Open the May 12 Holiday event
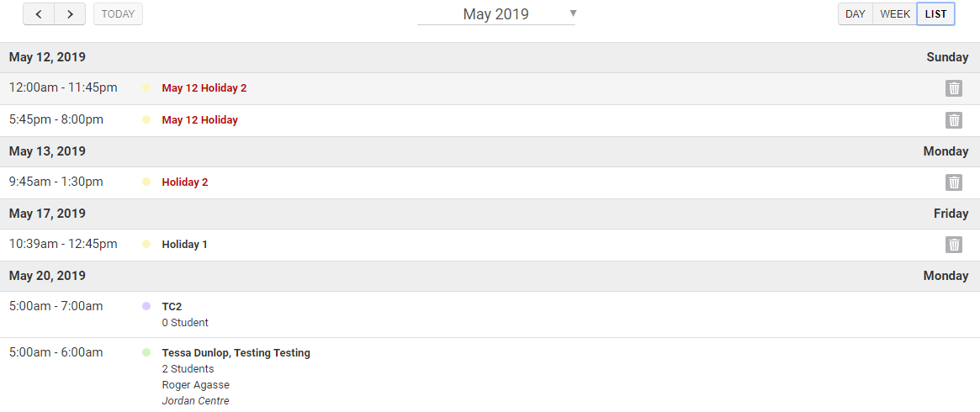Viewport: 980px width, 412px height. pyautogui.click(x=200, y=120)
